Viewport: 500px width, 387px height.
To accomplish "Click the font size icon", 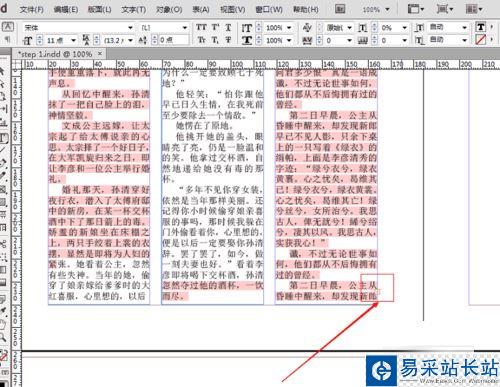I will click(x=27, y=41).
